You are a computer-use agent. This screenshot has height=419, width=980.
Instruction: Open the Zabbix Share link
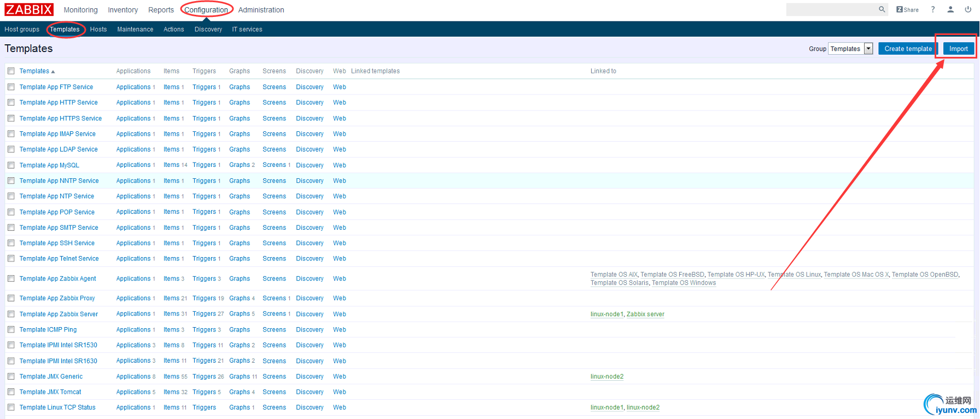(x=907, y=9)
